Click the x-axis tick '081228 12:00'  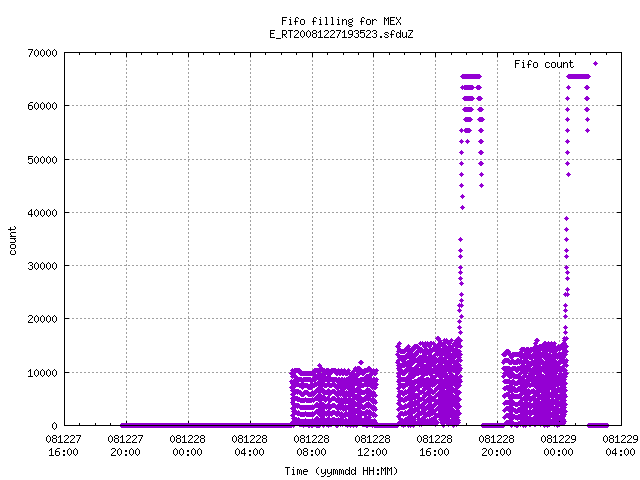373,446
